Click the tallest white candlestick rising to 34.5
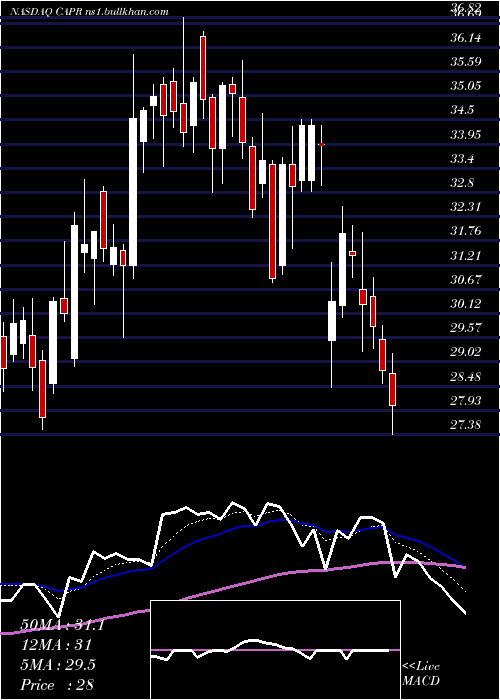Viewport: 500px width, 700px height. point(133,192)
